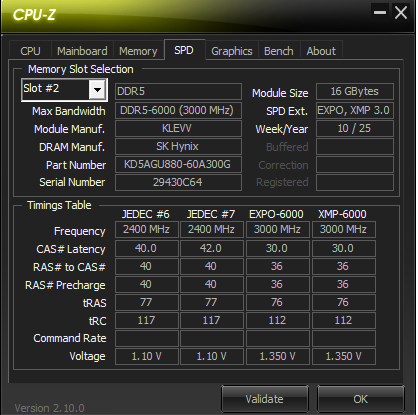Click the SPD Ext. EXPO, XMP 3.0 field

click(355, 110)
